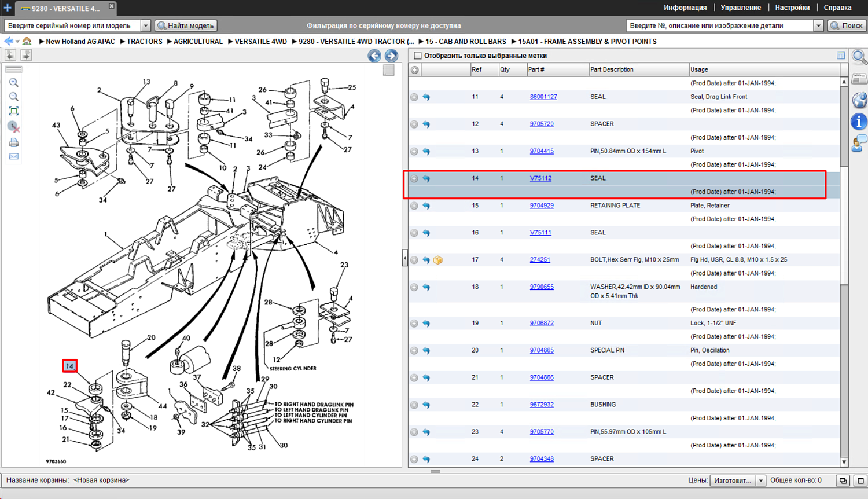Expand details for row Ref 15 RETAINING PLATE
This screenshot has height=499, width=868.
pos(414,206)
